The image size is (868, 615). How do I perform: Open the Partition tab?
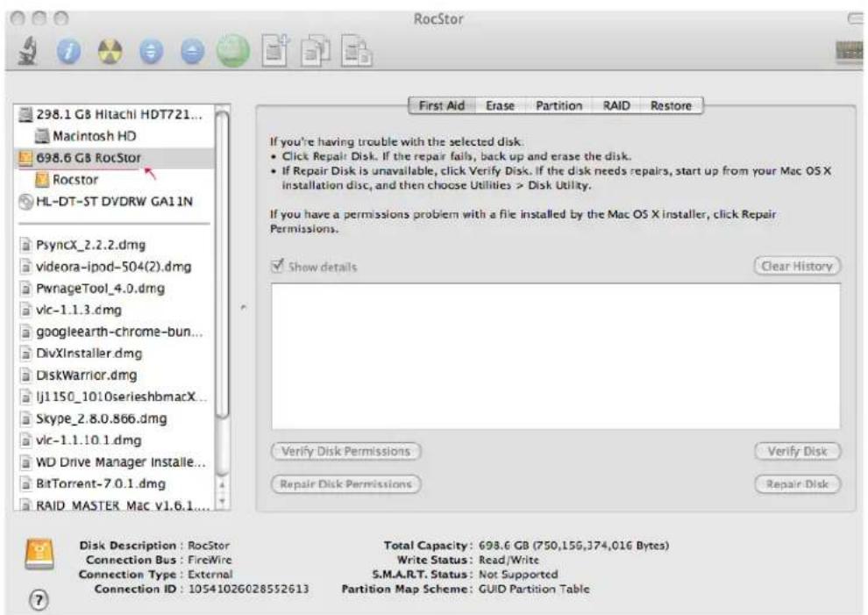pyautogui.click(x=559, y=106)
